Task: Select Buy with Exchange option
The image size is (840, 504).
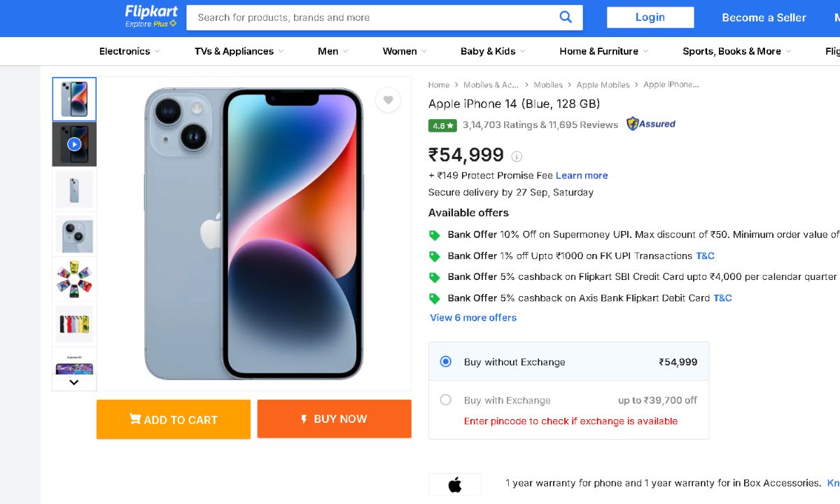Action: pos(446,400)
